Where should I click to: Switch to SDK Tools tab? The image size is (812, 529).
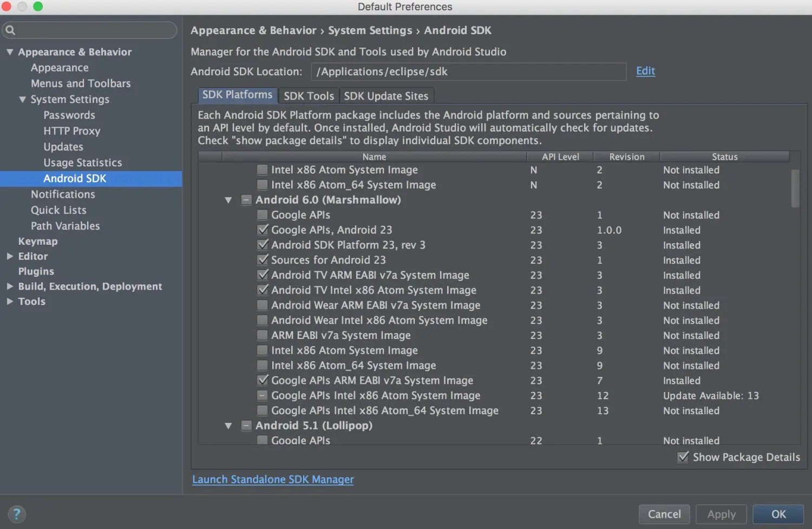pos(309,96)
